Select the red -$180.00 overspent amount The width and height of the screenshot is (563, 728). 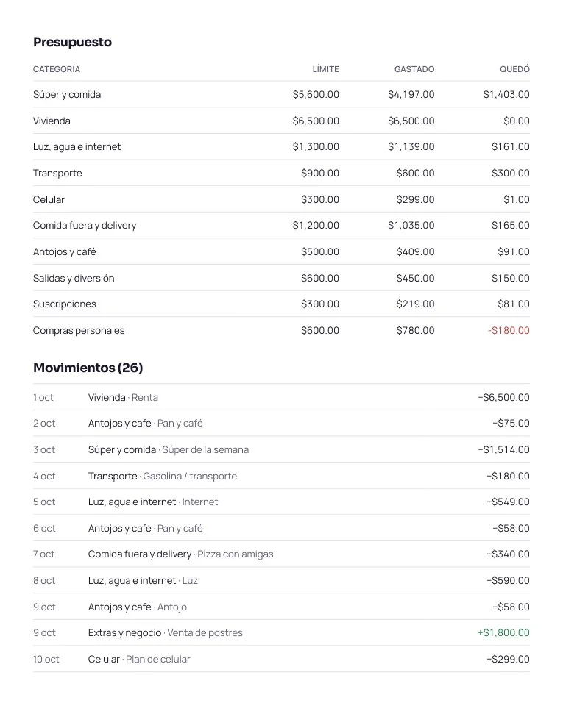click(x=509, y=331)
